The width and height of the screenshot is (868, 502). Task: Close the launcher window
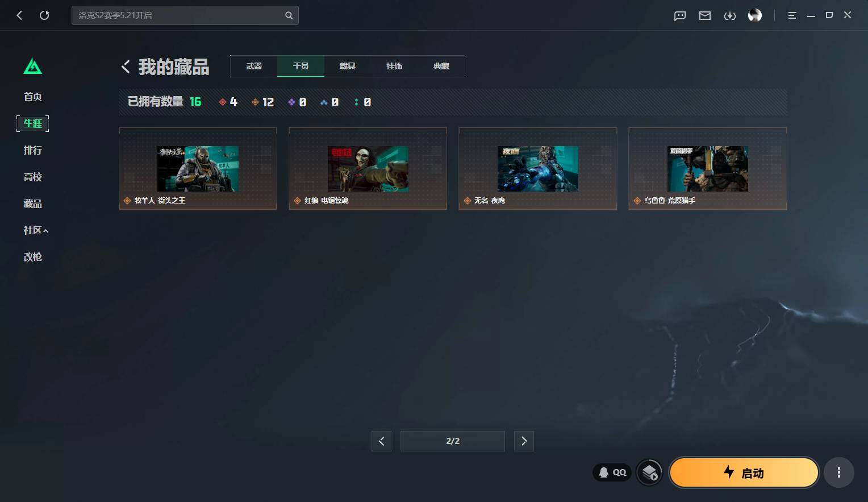[x=848, y=15]
